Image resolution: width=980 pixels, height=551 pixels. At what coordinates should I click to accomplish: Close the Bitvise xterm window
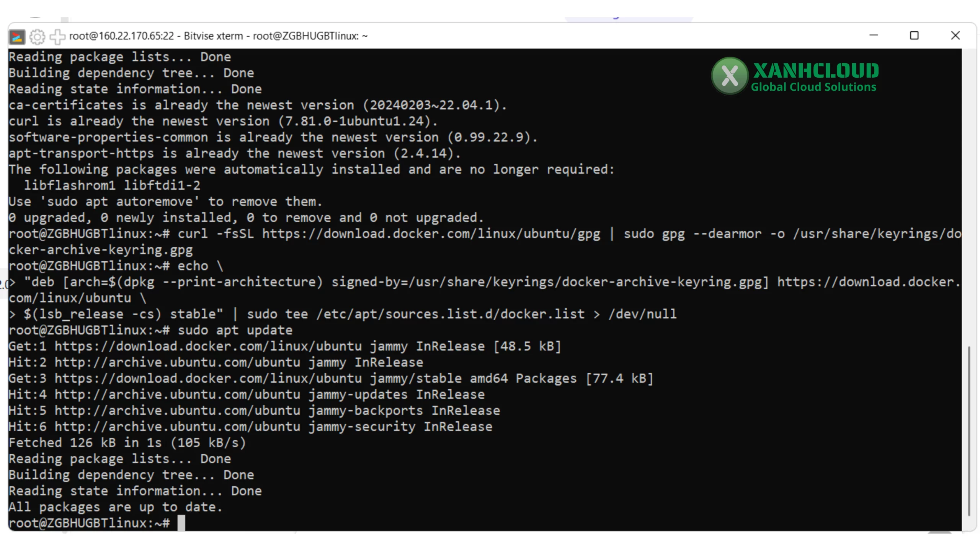(x=955, y=36)
